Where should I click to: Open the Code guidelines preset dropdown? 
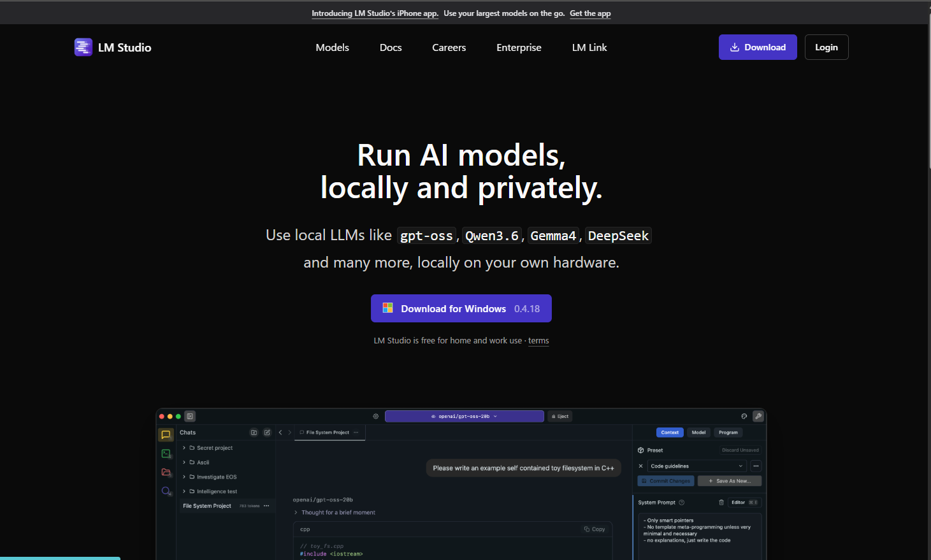[x=696, y=466]
